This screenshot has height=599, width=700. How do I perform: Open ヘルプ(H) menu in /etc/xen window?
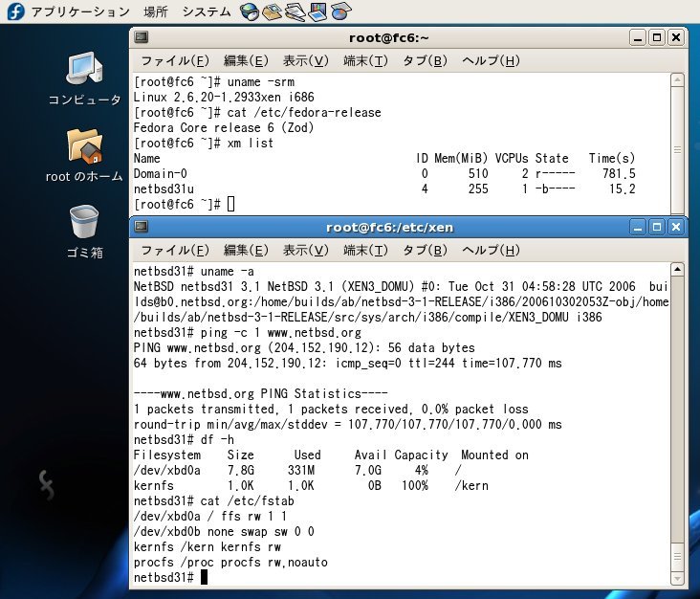(491, 250)
